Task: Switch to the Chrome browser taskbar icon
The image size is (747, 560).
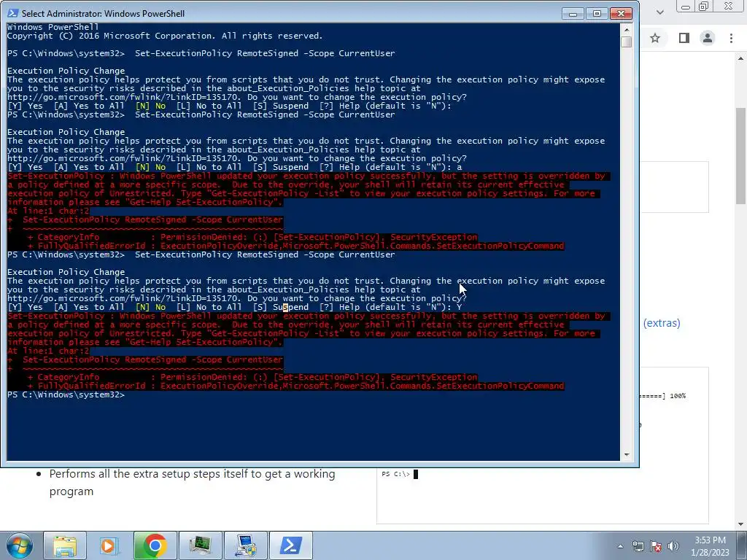Action: [155, 545]
